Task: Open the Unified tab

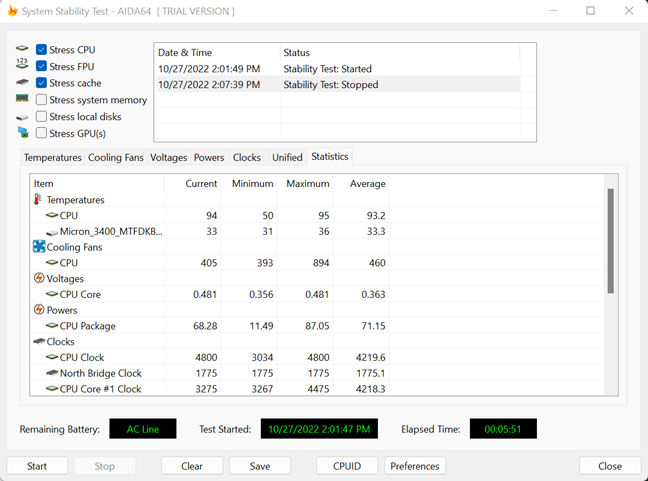Action: (287, 157)
